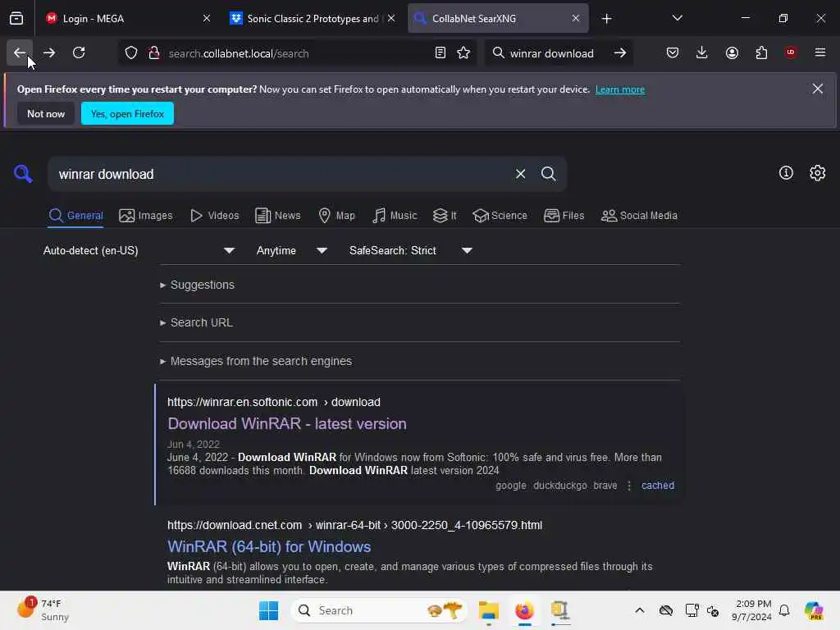This screenshot has width=840, height=630.
Task: Click the download.cnet.com result URL
Action: coord(354,525)
